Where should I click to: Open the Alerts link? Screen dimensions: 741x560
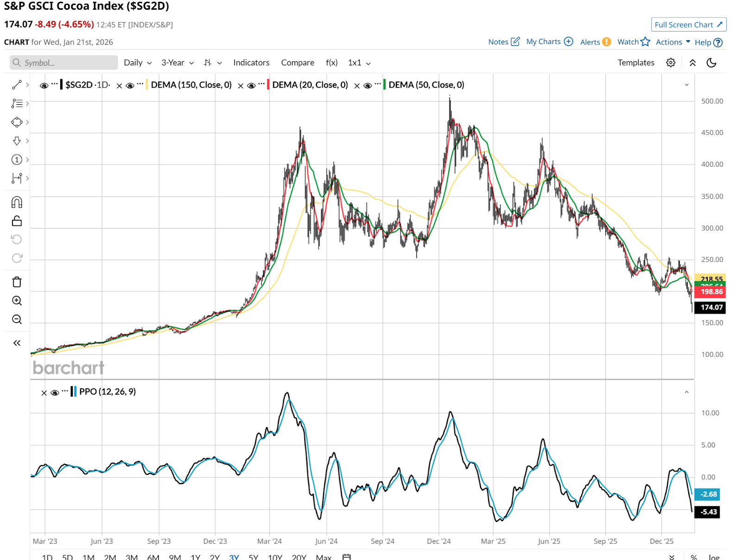tap(596, 42)
